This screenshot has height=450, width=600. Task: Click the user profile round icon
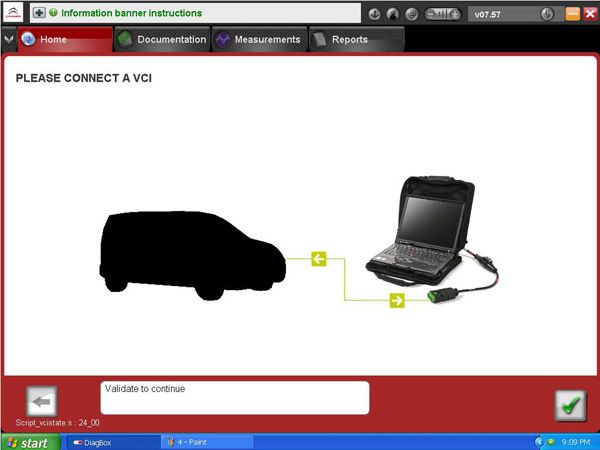click(x=393, y=15)
